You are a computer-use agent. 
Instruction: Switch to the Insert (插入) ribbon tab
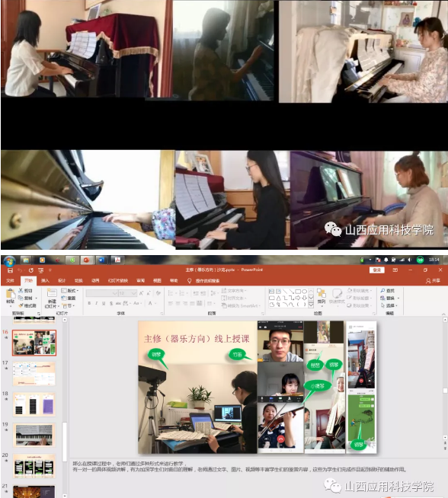pos(45,280)
